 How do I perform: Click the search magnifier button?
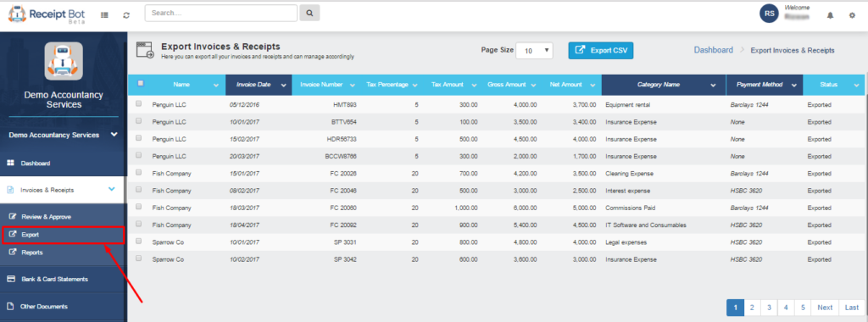click(x=309, y=13)
